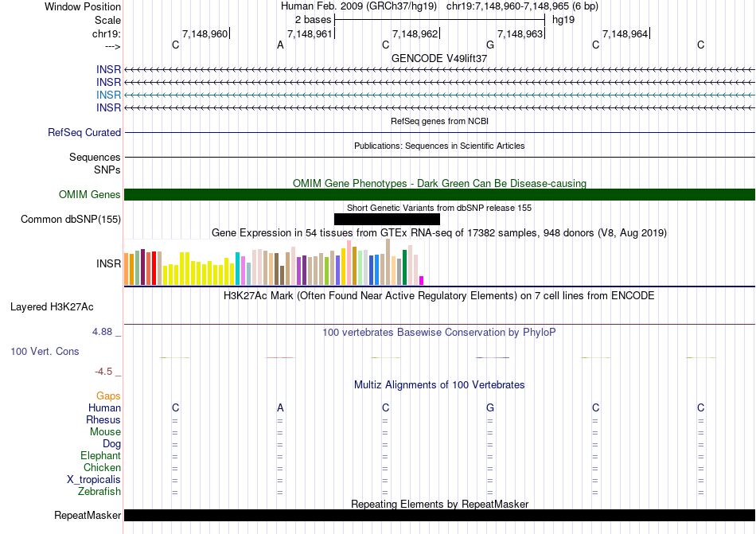
Task: Click Multiz Alignments of 100 Vertebrates title
Action: 439,384
